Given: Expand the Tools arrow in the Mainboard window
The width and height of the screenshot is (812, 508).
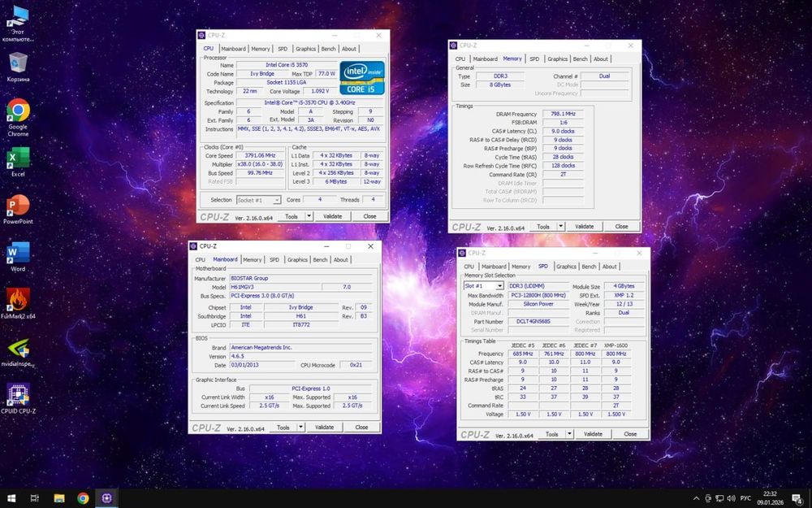Looking at the screenshot, I should pos(301,428).
